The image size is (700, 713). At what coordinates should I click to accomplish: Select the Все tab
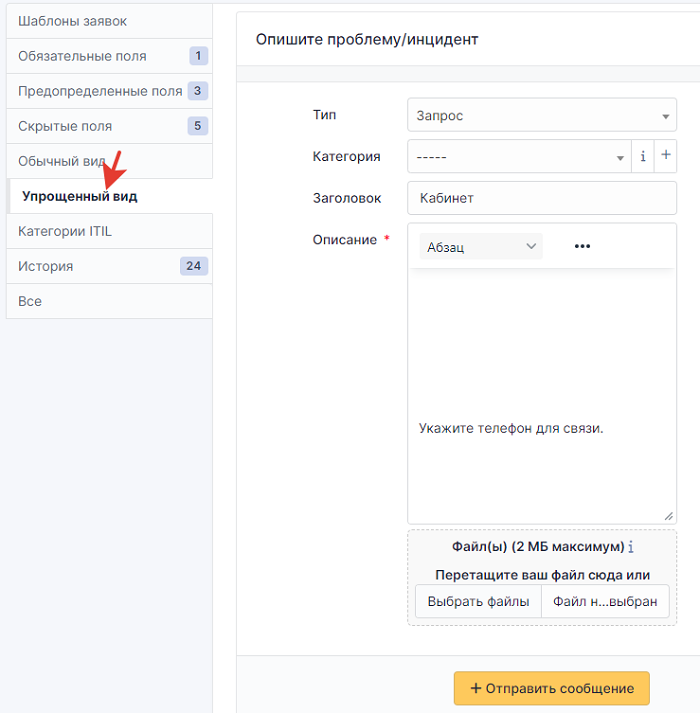tap(109, 301)
